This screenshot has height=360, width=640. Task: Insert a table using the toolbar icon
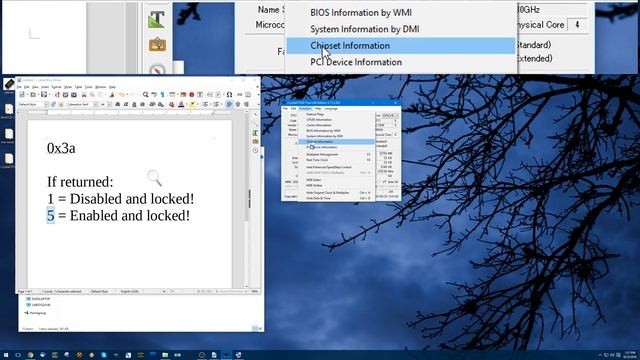[x=172, y=94]
